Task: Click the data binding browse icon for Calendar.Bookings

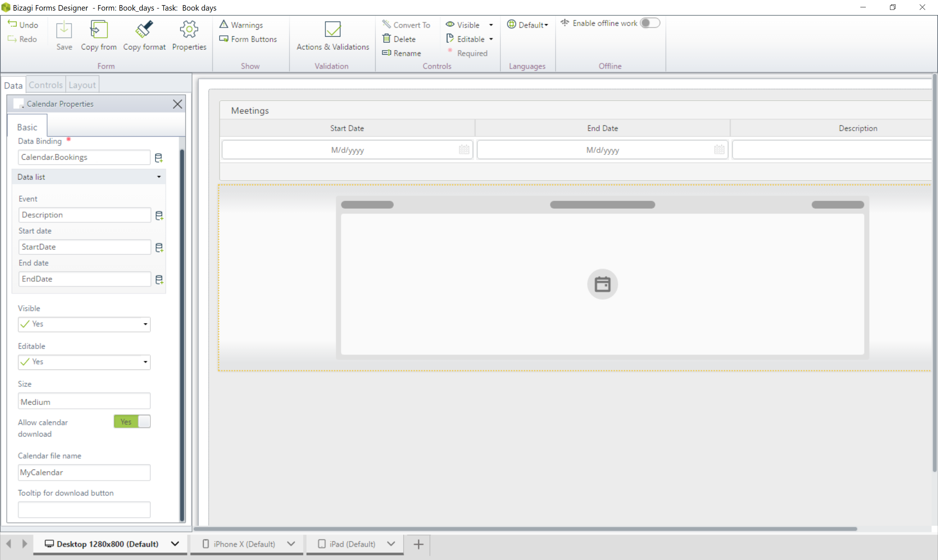Action: coord(158,157)
